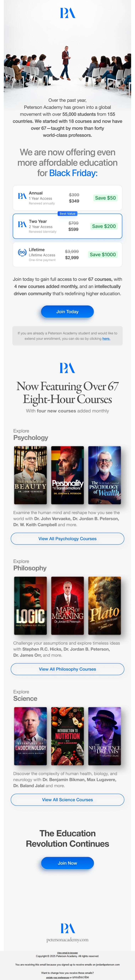The height and width of the screenshot is (980, 135).
Task: Click the Save $200 badge
Action: coord(104,226)
